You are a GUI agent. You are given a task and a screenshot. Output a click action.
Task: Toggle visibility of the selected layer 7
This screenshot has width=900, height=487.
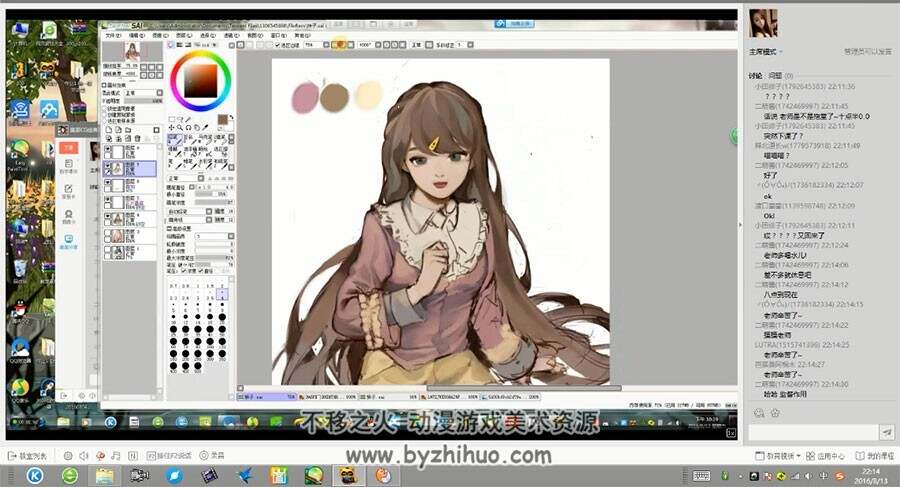tap(107, 165)
